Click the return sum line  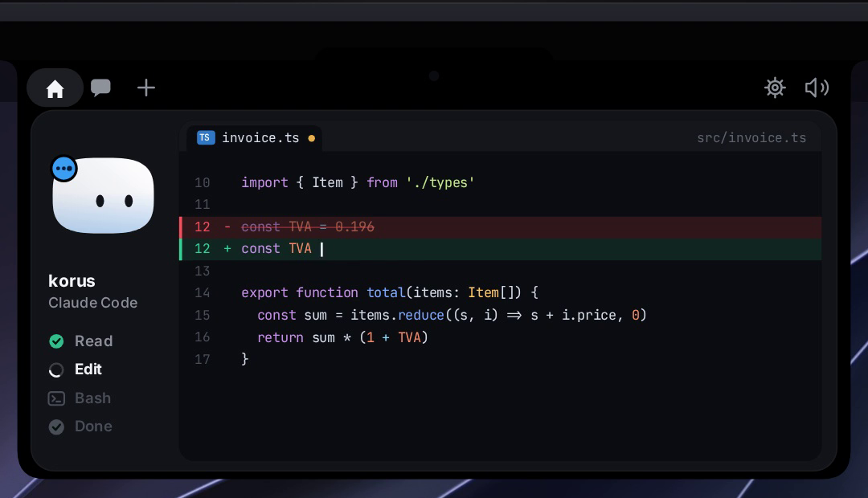click(x=342, y=337)
